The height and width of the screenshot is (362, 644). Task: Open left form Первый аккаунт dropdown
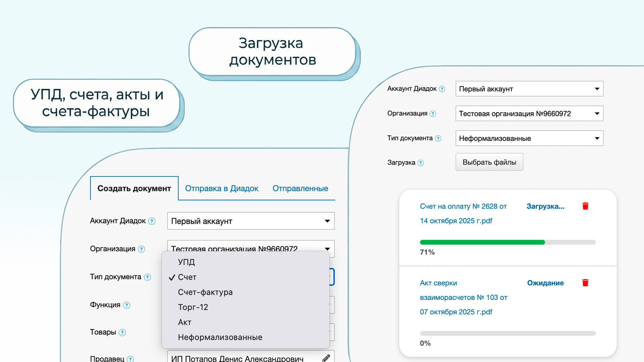tap(251, 221)
